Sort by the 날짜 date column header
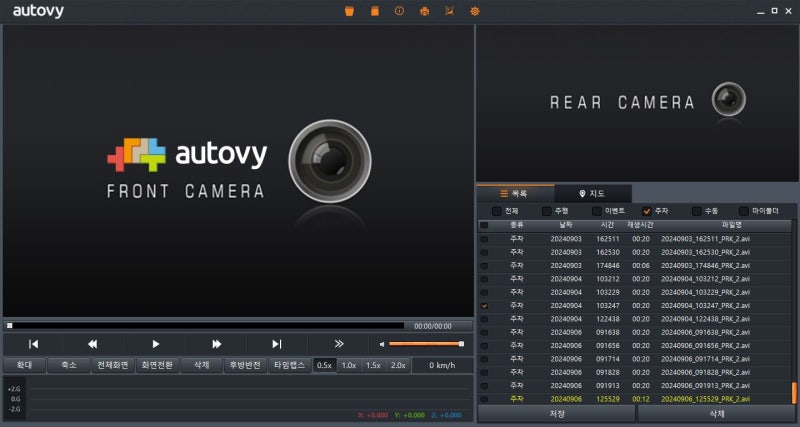 566,225
